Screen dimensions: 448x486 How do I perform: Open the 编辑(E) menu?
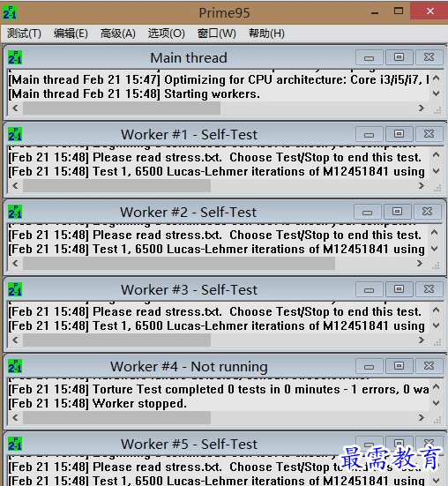point(71,34)
